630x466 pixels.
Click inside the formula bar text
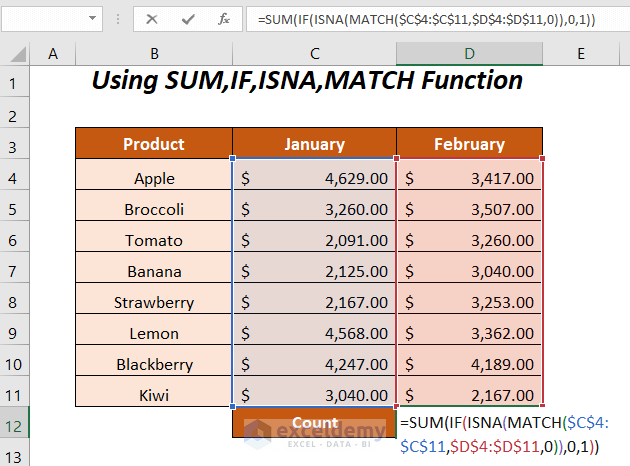click(430, 19)
